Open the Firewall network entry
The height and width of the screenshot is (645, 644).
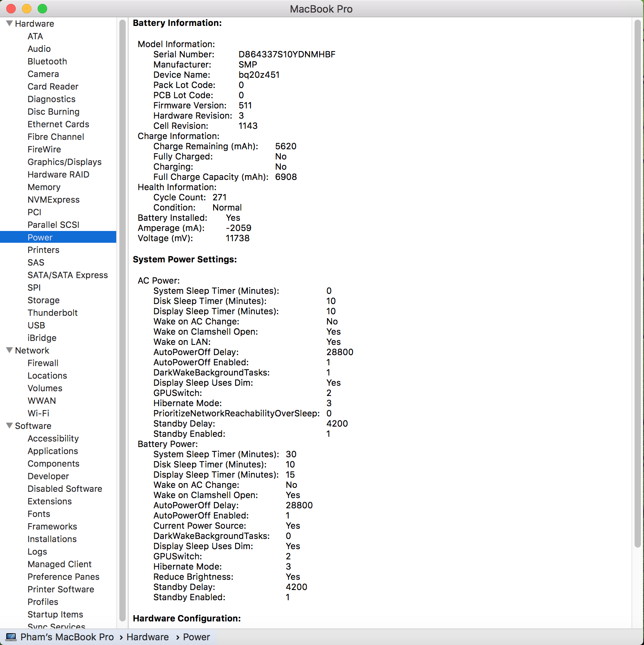coord(43,363)
